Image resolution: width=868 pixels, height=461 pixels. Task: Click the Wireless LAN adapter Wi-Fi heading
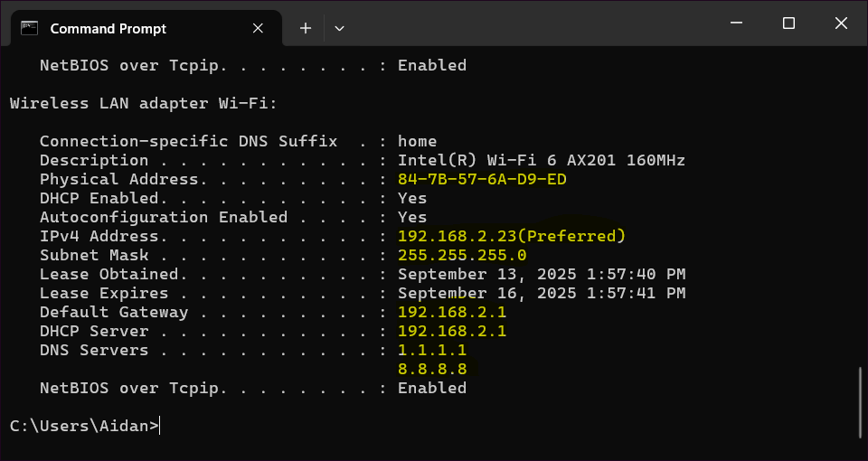click(143, 103)
